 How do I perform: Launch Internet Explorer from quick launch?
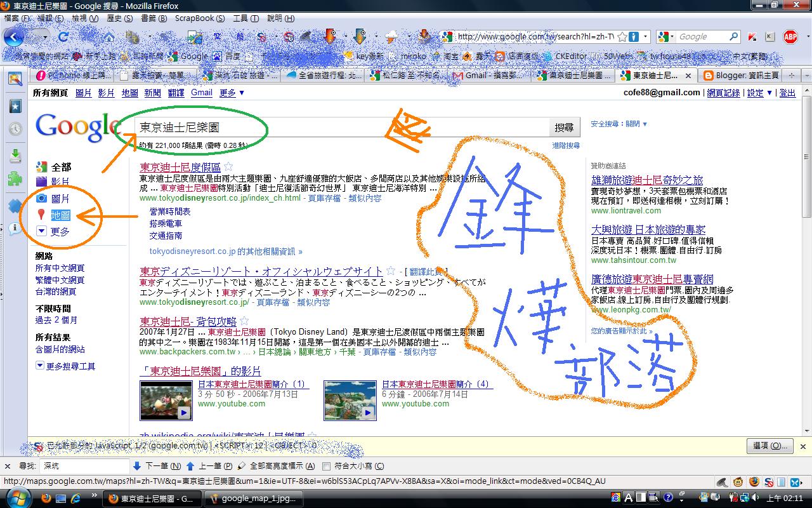click(x=77, y=498)
